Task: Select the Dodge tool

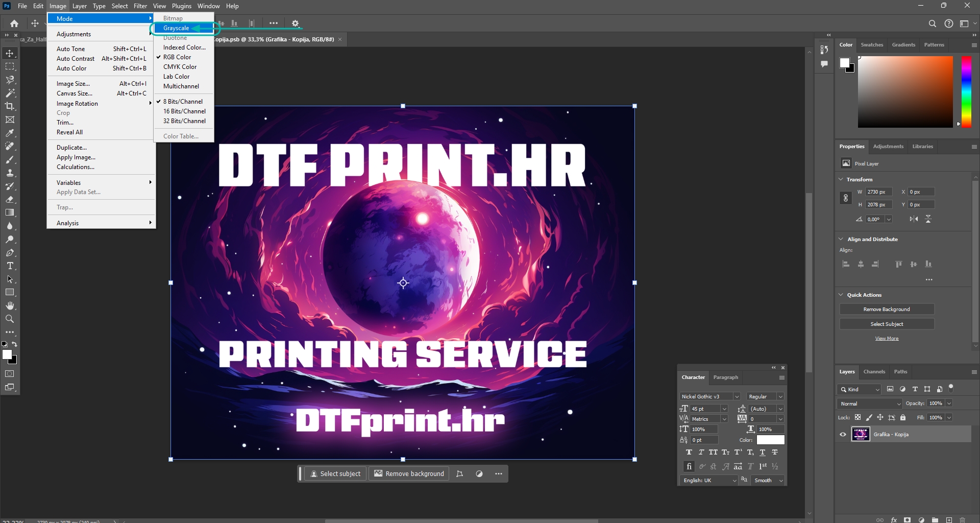Action: click(10, 239)
